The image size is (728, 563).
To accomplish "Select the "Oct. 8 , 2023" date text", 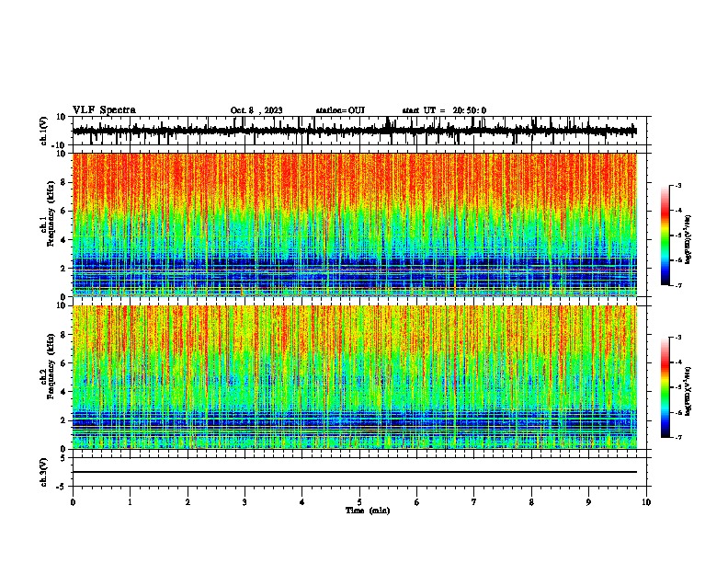I will coord(256,110).
